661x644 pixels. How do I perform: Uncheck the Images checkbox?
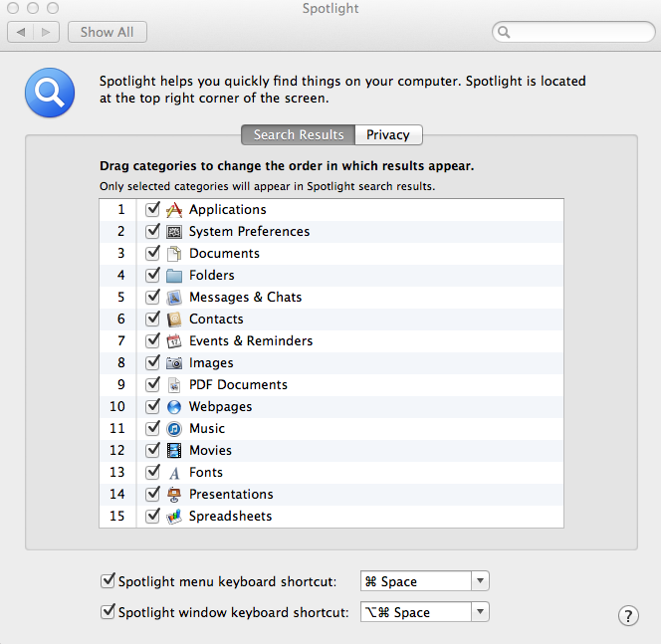pyautogui.click(x=152, y=362)
